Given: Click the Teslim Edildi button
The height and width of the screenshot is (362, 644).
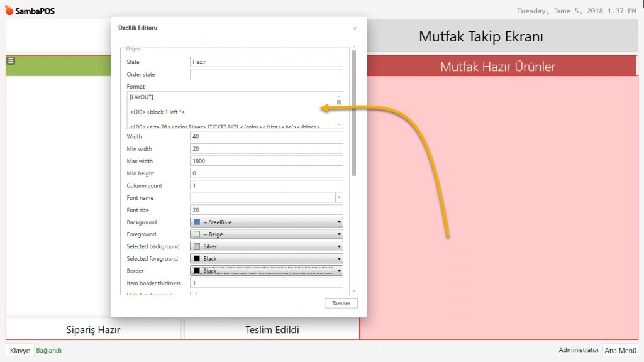Looking at the screenshot, I should click(272, 330).
